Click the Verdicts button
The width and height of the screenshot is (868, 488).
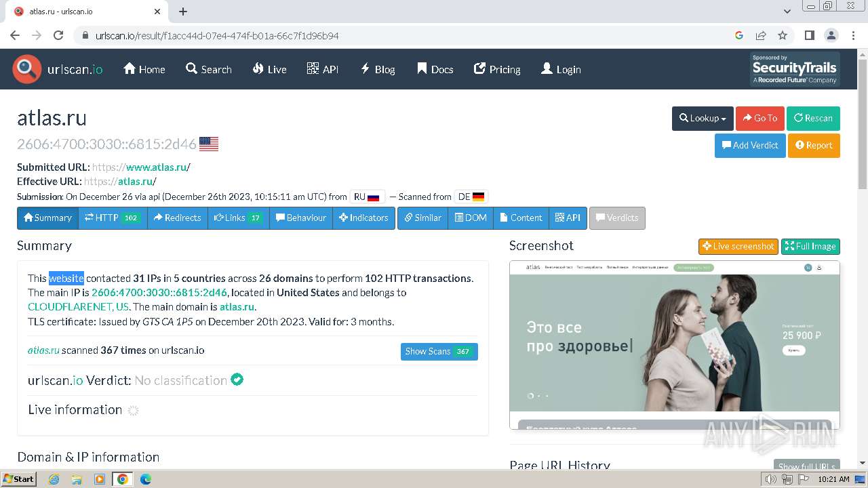coord(617,218)
